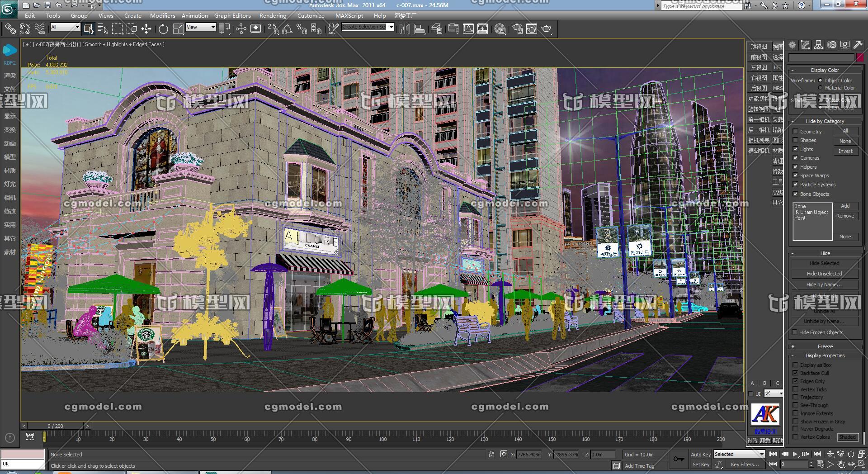Switch to the Modify command panel
This screenshot has width=868, height=474.
coord(806,45)
